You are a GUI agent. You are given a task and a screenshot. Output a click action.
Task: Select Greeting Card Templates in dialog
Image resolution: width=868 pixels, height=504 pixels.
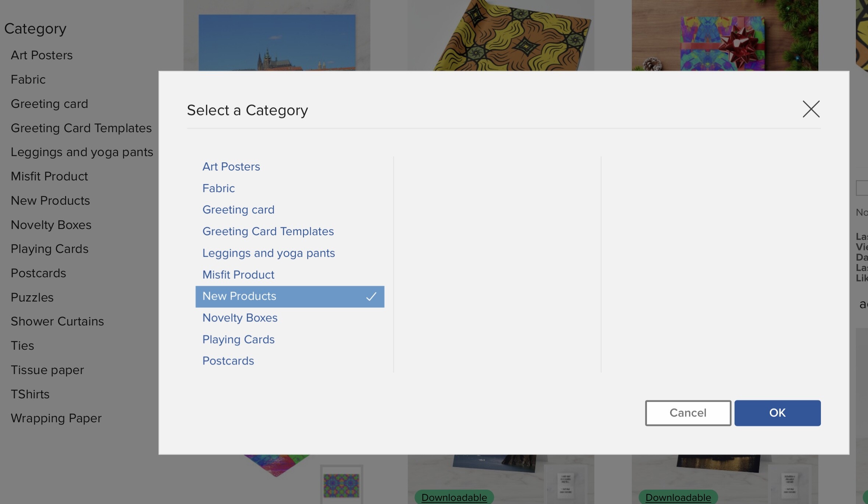268,231
